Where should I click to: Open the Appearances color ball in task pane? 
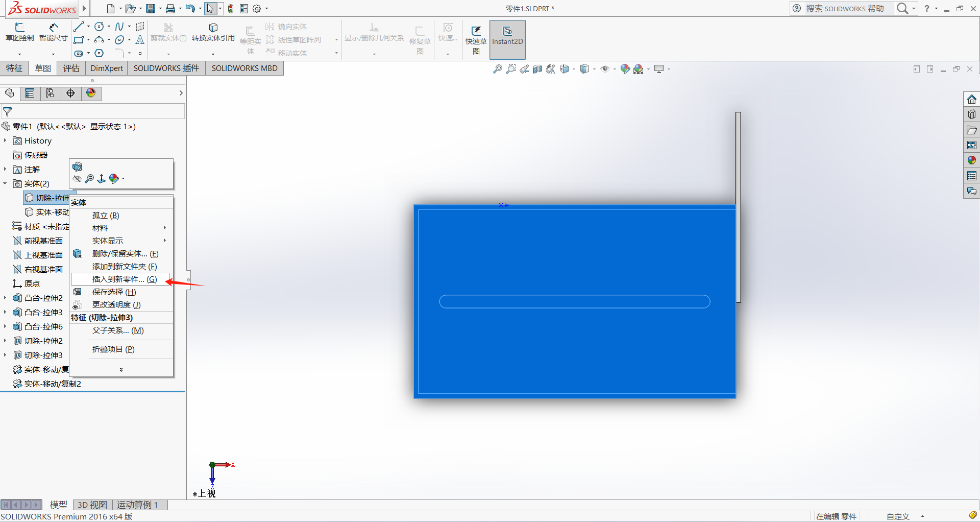coord(972,160)
